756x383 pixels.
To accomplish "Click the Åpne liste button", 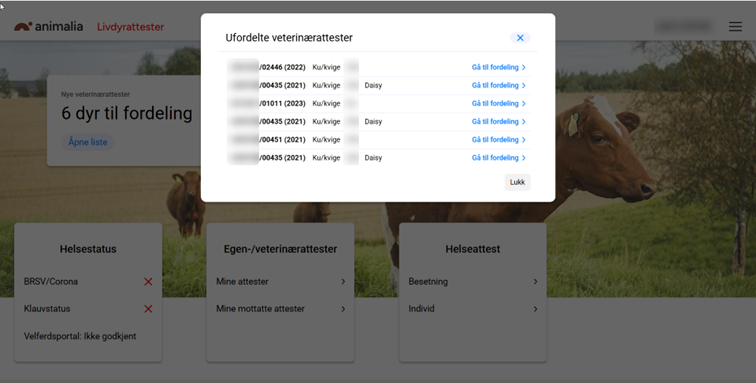I will coord(88,142).
